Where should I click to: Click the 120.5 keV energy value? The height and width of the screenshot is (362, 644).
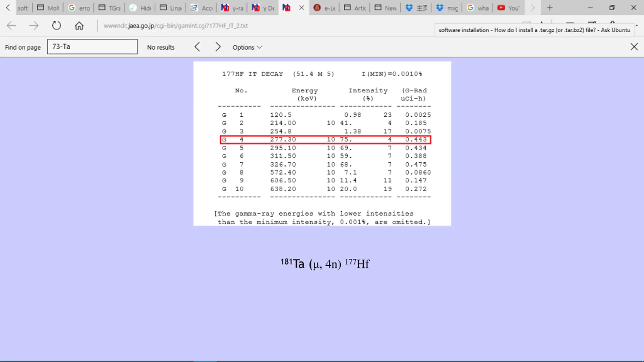coord(281,115)
